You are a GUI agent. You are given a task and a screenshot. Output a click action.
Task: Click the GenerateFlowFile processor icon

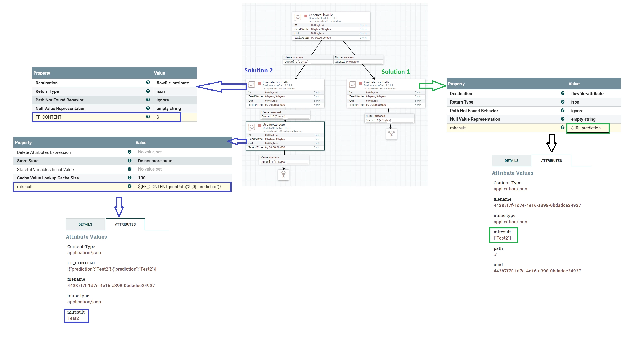(x=298, y=17)
